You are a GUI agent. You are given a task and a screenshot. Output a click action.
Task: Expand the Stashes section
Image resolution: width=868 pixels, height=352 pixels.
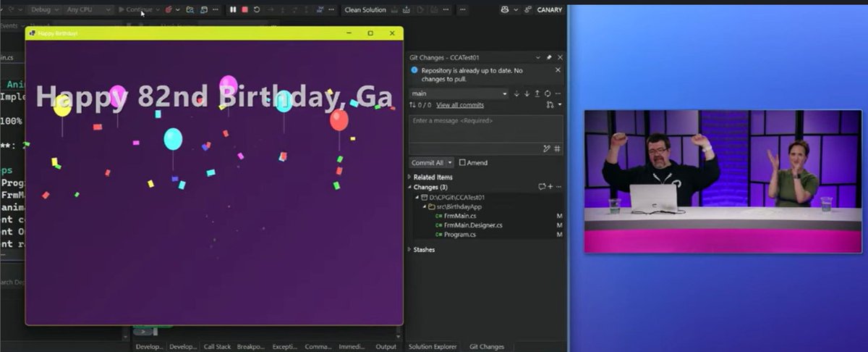tap(411, 249)
